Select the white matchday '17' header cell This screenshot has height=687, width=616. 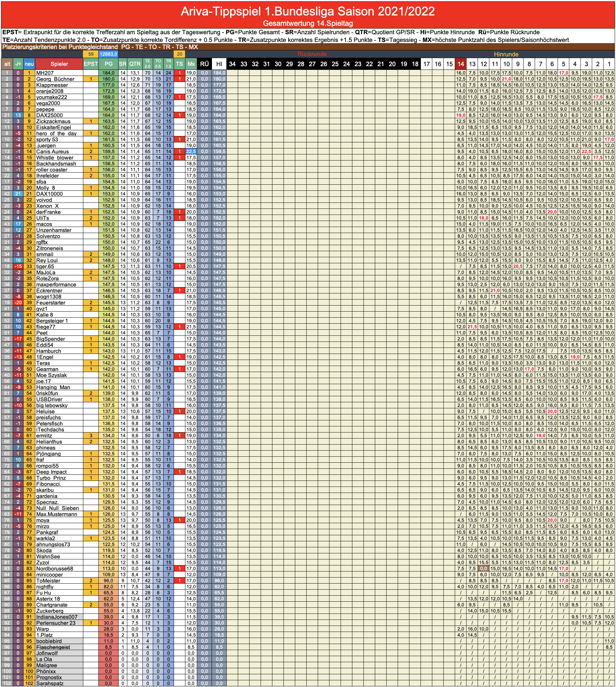(427, 63)
